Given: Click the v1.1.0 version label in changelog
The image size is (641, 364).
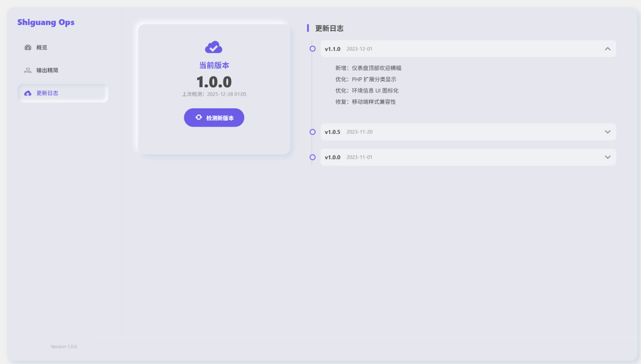Looking at the screenshot, I should (x=332, y=49).
